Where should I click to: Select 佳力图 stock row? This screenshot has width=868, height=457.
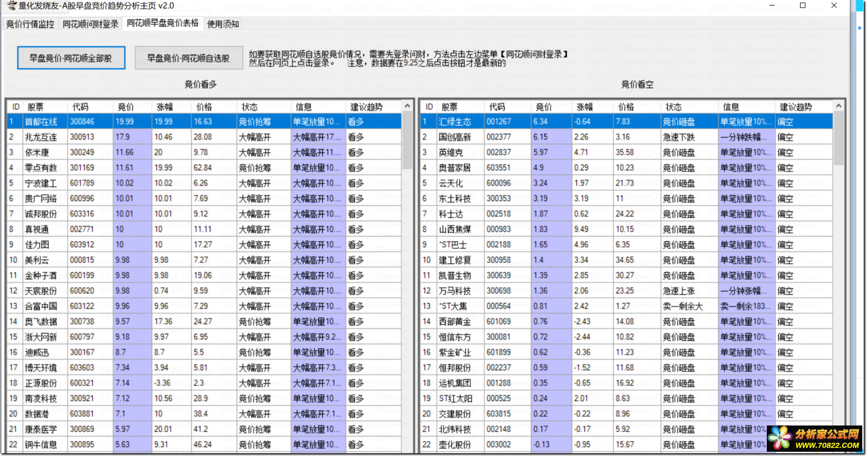(x=204, y=244)
